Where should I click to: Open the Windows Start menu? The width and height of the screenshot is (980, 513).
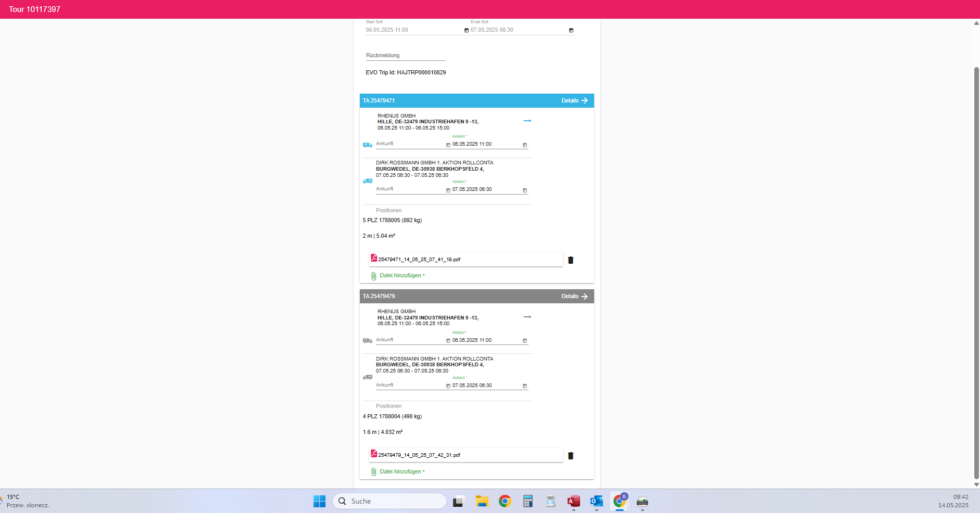[319, 501]
